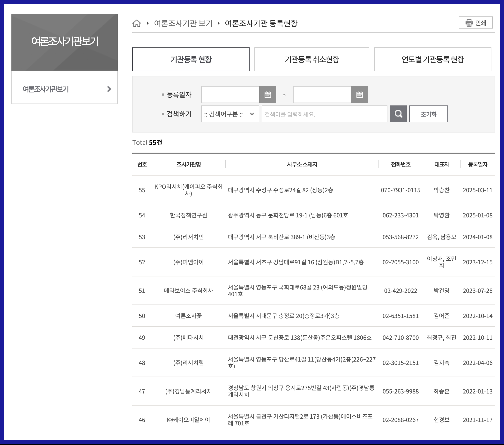Click the 조사기관명 column header
Image resolution: width=504 pixels, height=445 pixels.
(188, 164)
